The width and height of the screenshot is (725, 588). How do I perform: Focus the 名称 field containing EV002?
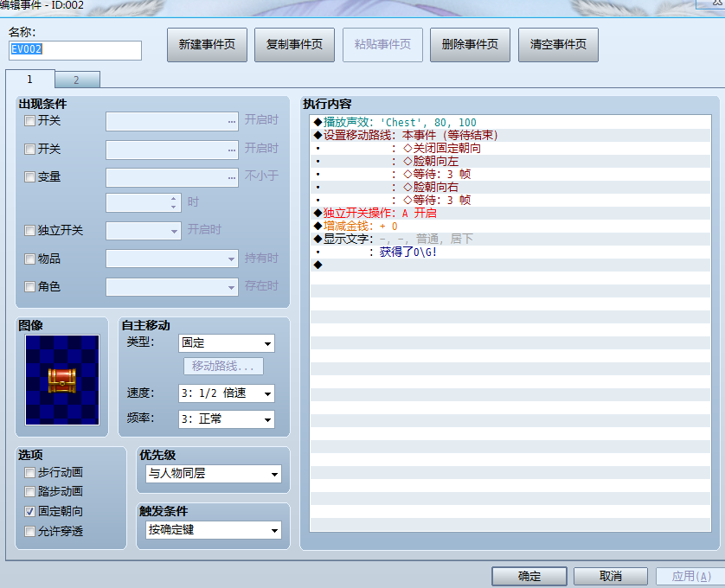click(x=75, y=50)
